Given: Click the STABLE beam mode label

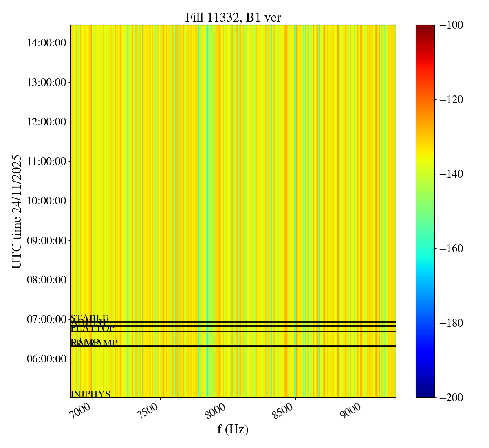Looking at the screenshot, I should tap(90, 318).
